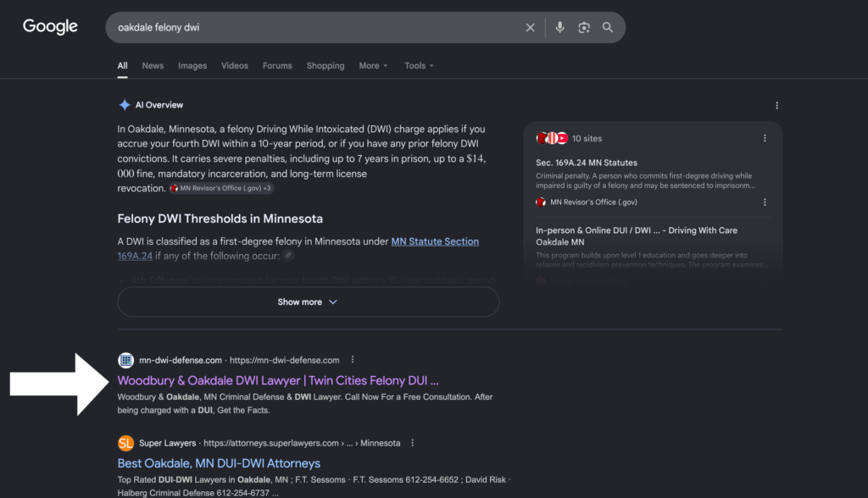Expand AI Overview with Show more
This screenshot has height=498, width=868.
(x=309, y=302)
